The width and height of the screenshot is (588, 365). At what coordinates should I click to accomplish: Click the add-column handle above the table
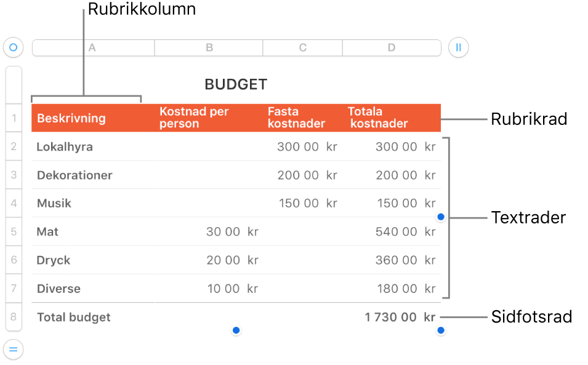pos(458,47)
